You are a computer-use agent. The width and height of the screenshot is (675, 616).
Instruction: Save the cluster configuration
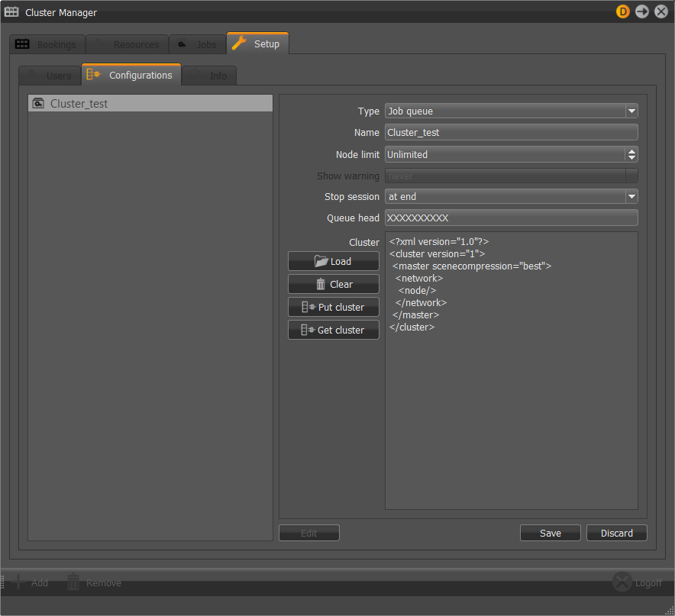click(550, 532)
